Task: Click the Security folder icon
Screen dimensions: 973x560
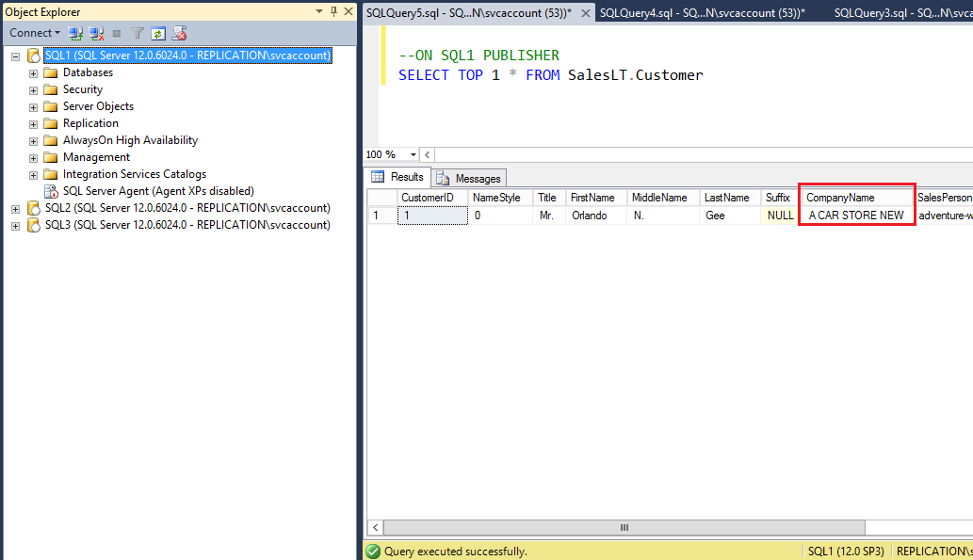Action: (51, 90)
